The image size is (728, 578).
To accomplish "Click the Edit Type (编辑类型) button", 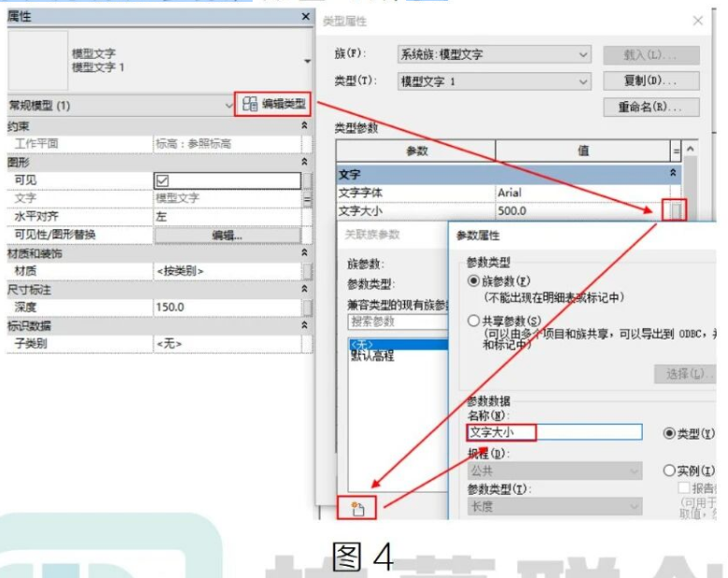I will pyautogui.click(x=273, y=104).
